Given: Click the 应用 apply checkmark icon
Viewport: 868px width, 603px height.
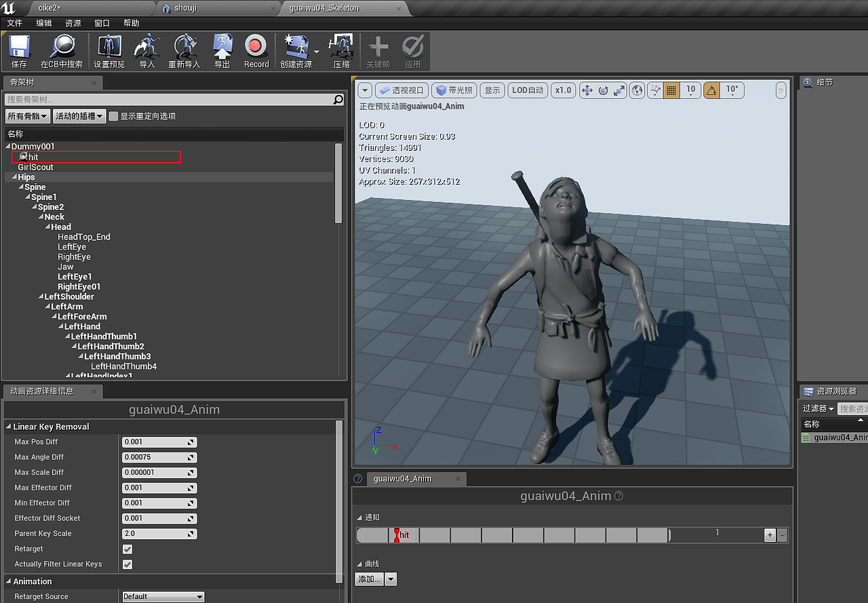Looking at the screenshot, I should tap(413, 47).
